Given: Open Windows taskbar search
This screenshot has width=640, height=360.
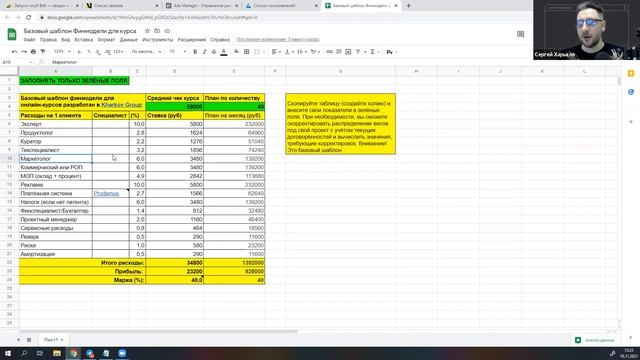Looking at the screenshot, I should click(24, 353).
